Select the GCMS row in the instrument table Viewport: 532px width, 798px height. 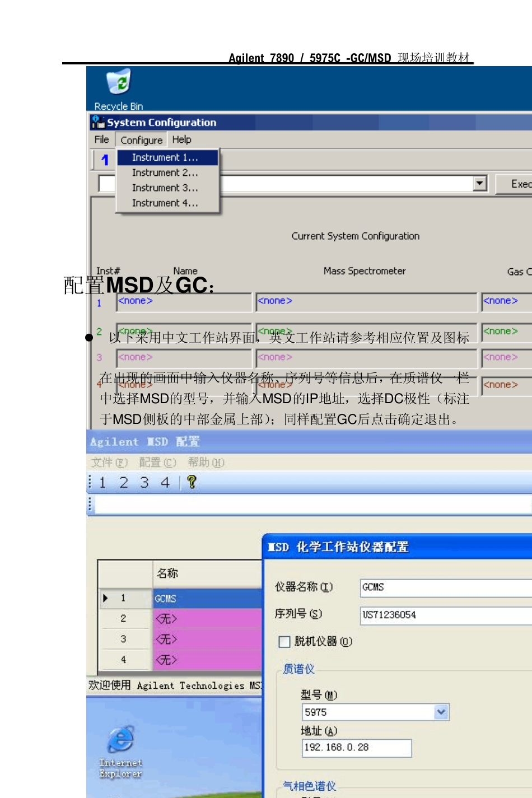click(207, 598)
